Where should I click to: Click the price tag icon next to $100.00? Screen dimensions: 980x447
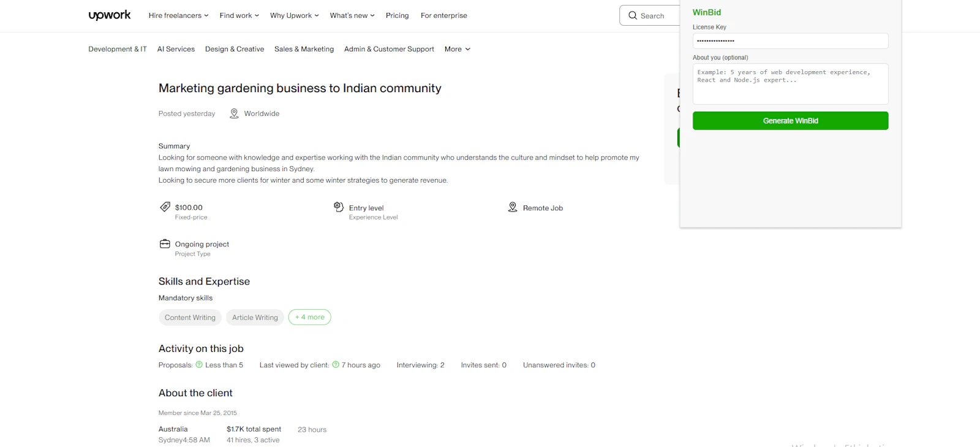pos(165,207)
